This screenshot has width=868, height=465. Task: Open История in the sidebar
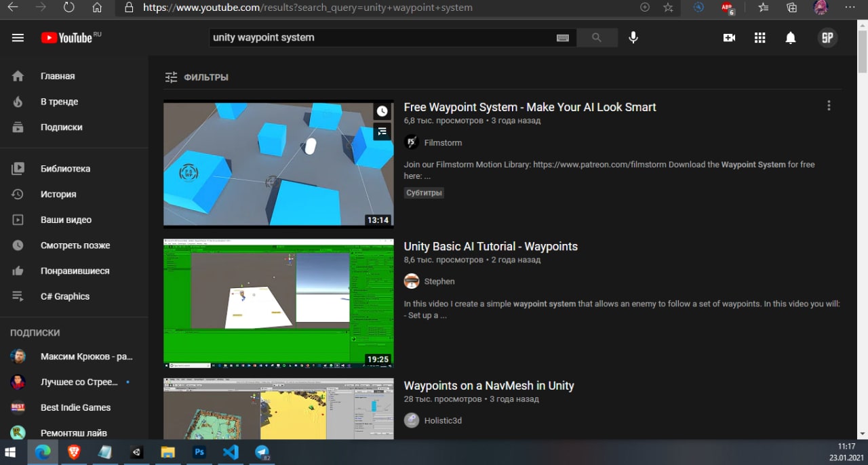click(74, 194)
